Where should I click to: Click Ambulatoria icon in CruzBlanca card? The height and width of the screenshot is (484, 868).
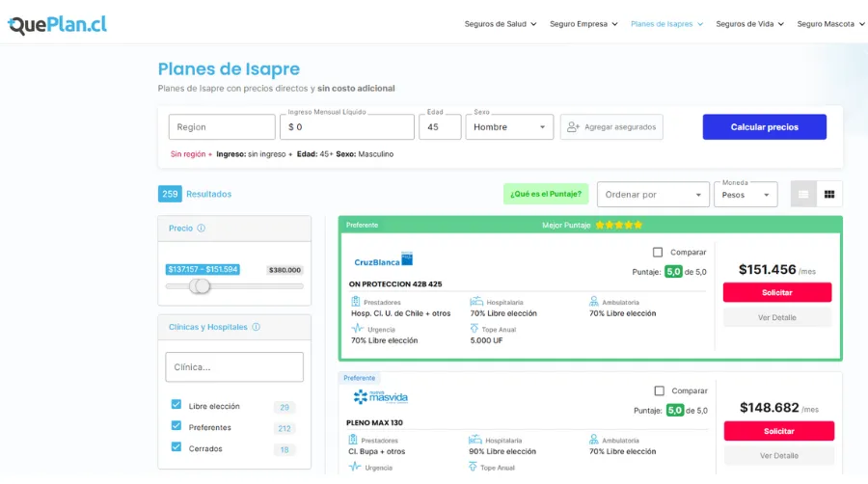593,302
